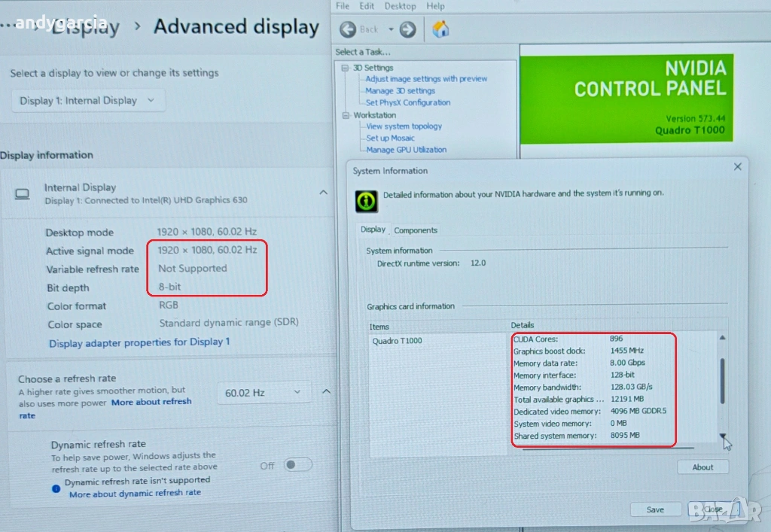Viewport: 771px width, 532px height.
Task: Open the Desktop menu
Action: [x=400, y=6]
